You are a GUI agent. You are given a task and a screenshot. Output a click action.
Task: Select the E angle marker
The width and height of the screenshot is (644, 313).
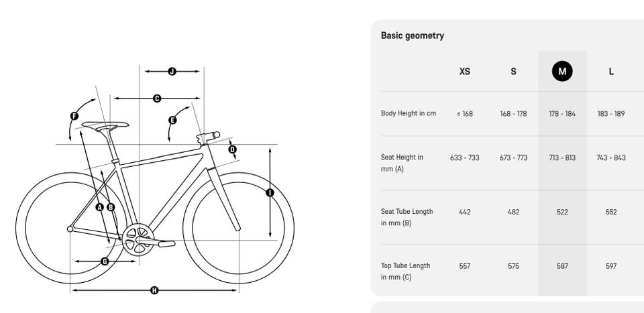point(172,120)
